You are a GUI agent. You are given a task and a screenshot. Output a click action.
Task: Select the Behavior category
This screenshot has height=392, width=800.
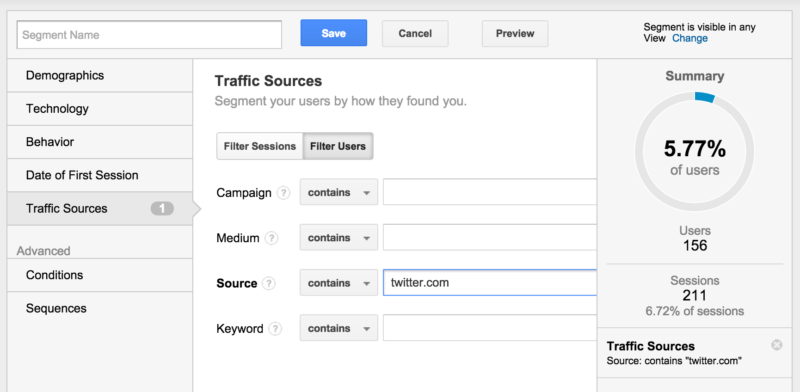[100, 142]
